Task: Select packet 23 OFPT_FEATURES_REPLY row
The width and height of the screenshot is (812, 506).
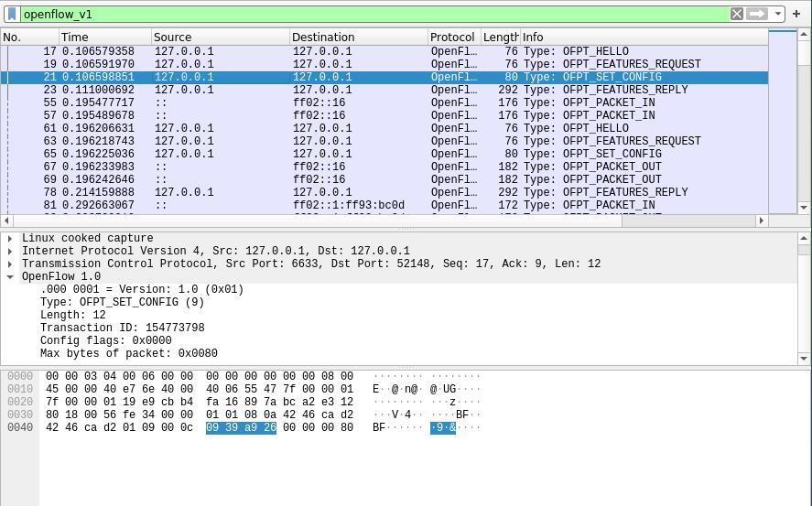Action: [384, 90]
